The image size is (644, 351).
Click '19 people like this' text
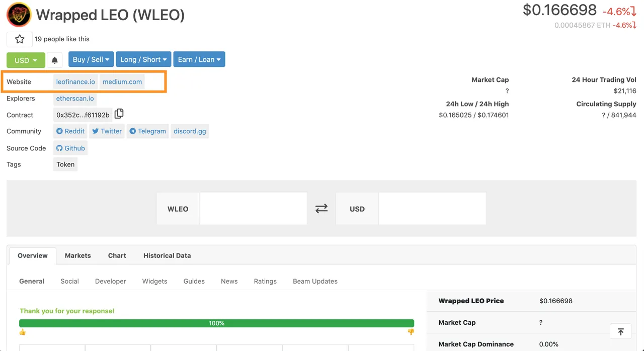pyautogui.click(x=62, y=39)
